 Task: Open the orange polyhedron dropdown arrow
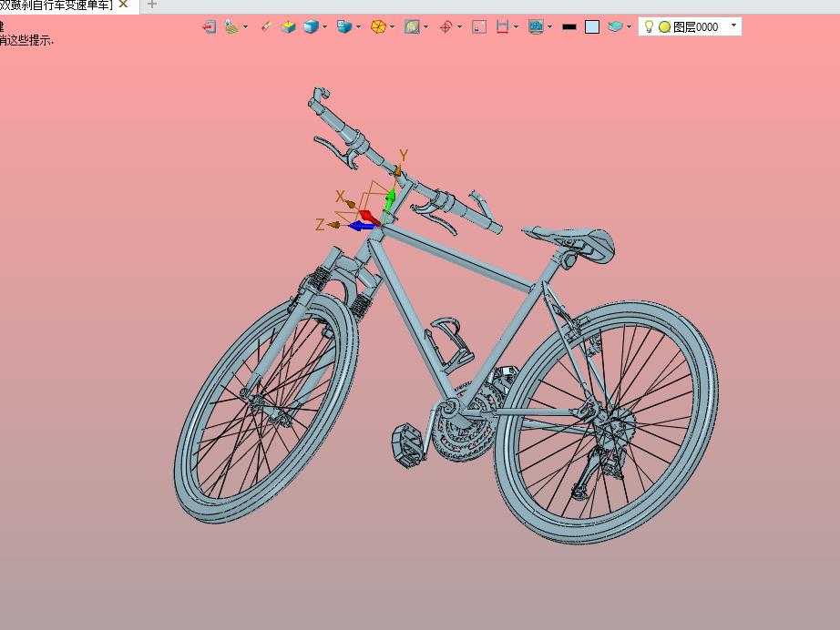point(392,26)
